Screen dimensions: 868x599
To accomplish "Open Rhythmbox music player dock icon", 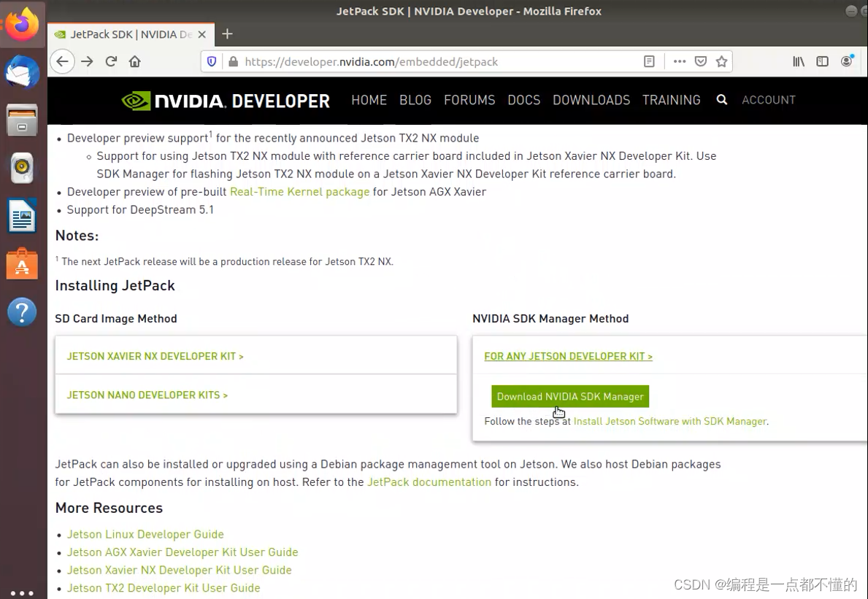I will tap(23, 168).
